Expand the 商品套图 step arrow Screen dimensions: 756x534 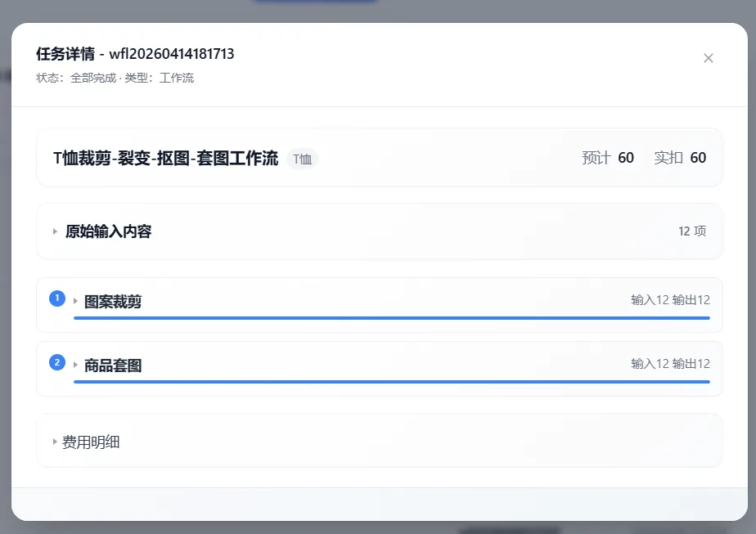pos(75,365)
